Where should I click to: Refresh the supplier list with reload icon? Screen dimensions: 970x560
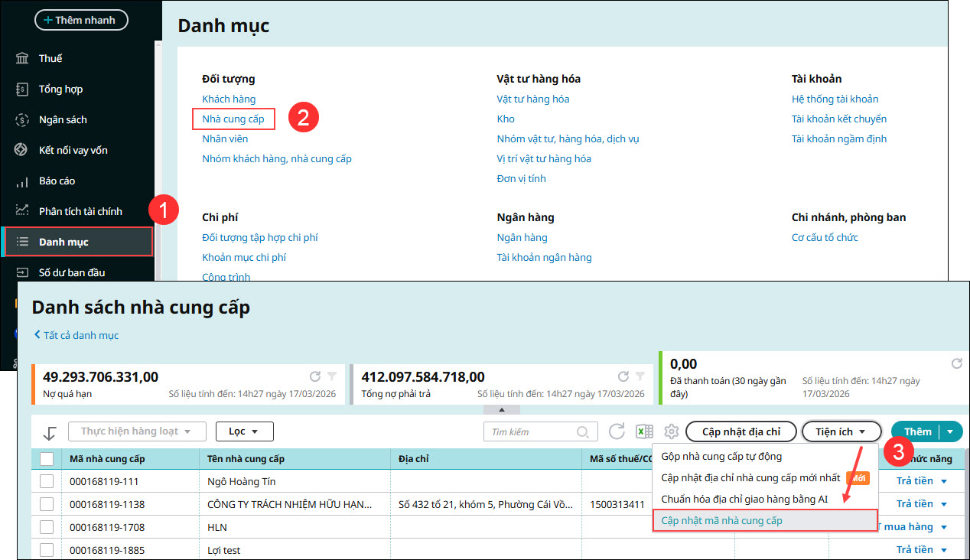point(617,431)
